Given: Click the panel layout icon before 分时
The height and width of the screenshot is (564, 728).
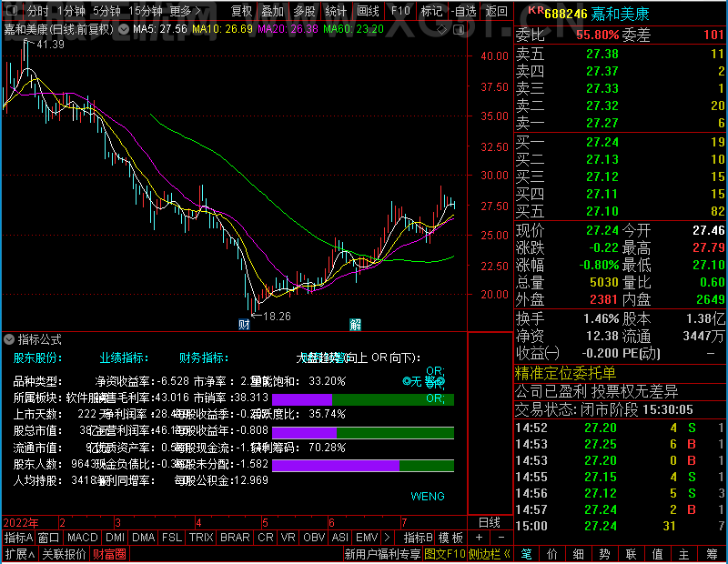Looking at the screenshot, I should tap(12, 10).
